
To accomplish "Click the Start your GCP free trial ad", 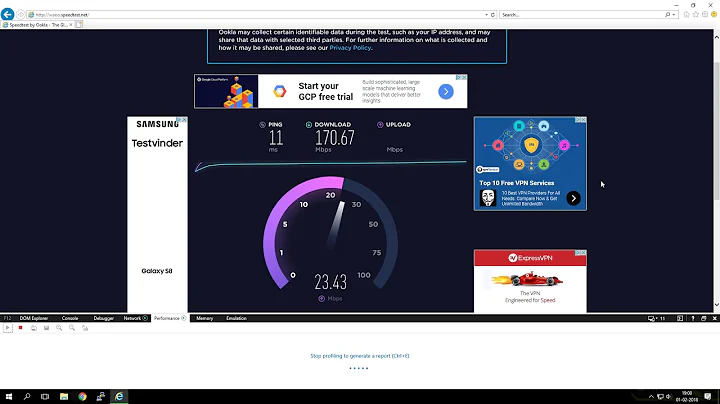I will pos(331,91).
